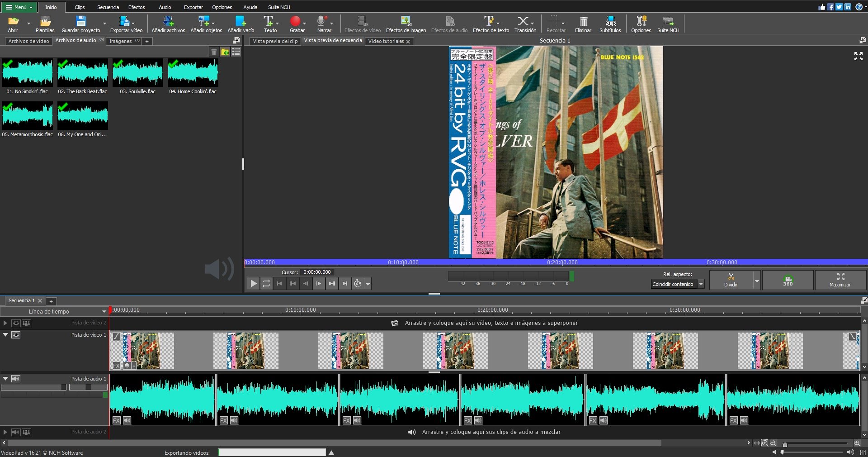The image size is (868, 457).
Task: Start recording with Grabar button
Action: coord(297,24)
